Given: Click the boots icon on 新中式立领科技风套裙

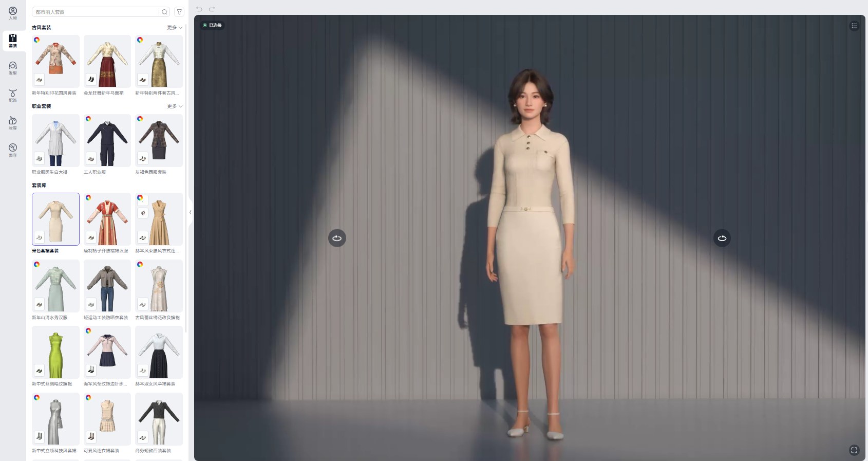Looking at the screenshot, I should [x=40, y=437].
